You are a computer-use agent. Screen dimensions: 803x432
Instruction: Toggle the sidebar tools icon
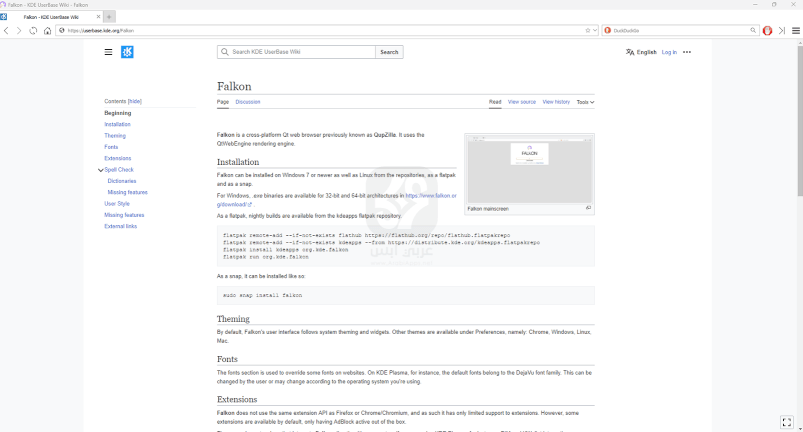click(x=782, y=31)
